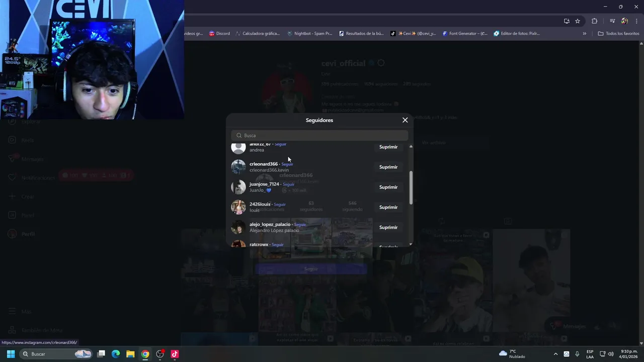
Task: Click Seguir next to juanjose_7124
Action: 289,184
